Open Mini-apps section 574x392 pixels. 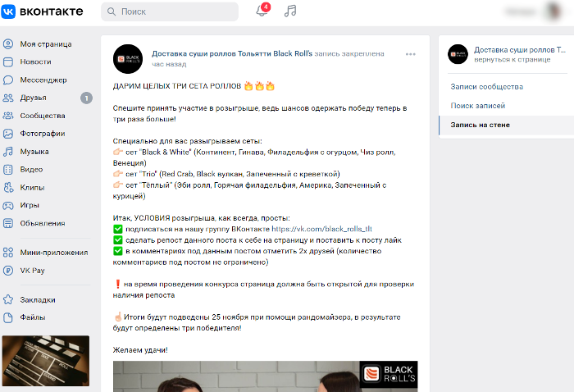click(x=54, y=253)
